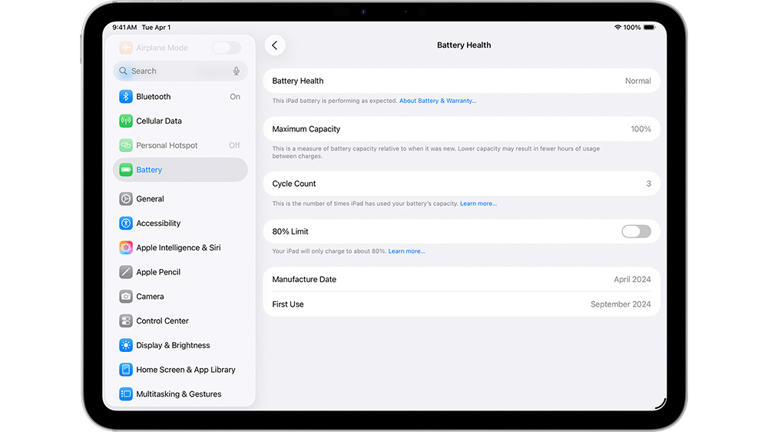Select the Cycle Count row

461,184
